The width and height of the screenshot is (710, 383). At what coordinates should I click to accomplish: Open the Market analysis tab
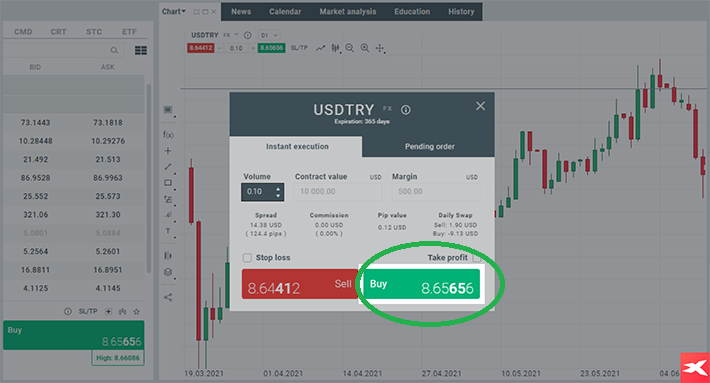point(348,12)
